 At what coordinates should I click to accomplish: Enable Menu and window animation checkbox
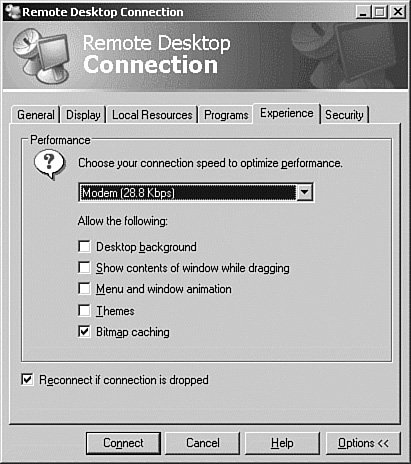click(x=84, y=289)
